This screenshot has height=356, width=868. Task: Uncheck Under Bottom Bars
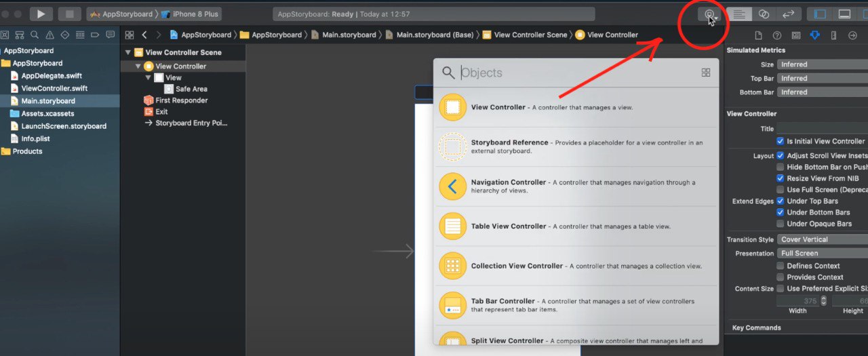[x=781, y=212]
